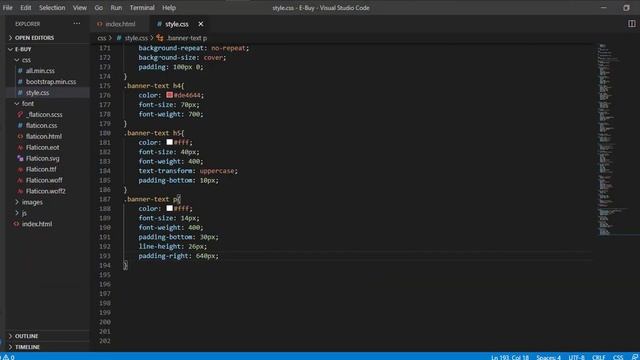640x360 pixels.
Task: Expand the js folder
Action: (47, 213)
